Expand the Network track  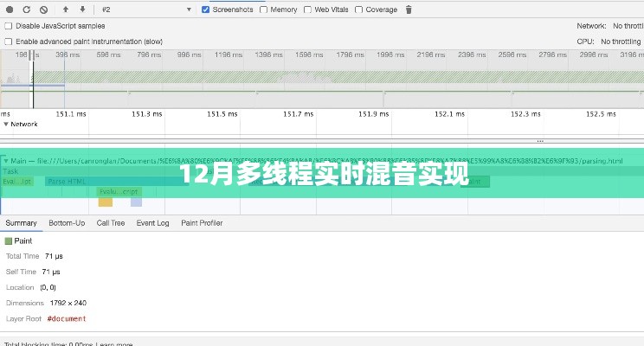5,124
